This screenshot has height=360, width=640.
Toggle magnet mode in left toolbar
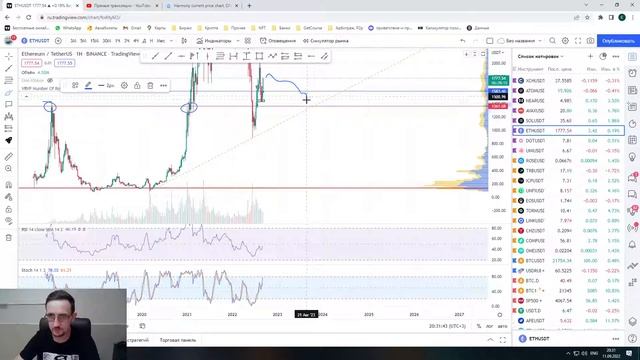pyautogui.click(x=9, y=184)
